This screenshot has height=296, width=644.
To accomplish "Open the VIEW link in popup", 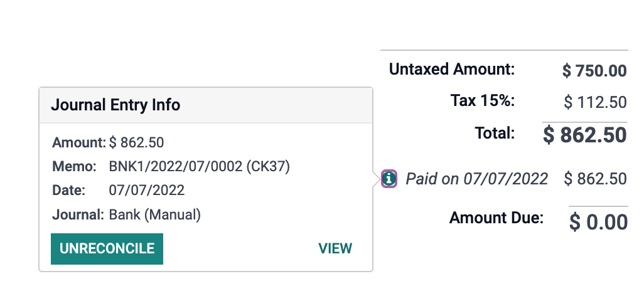I will tap(335, 249).
